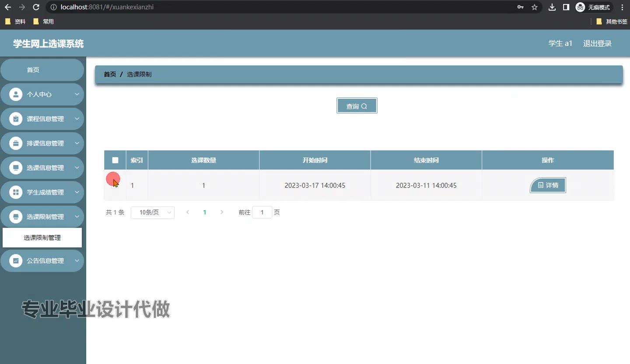Open the 10条/页 page size dropdown

153,213
